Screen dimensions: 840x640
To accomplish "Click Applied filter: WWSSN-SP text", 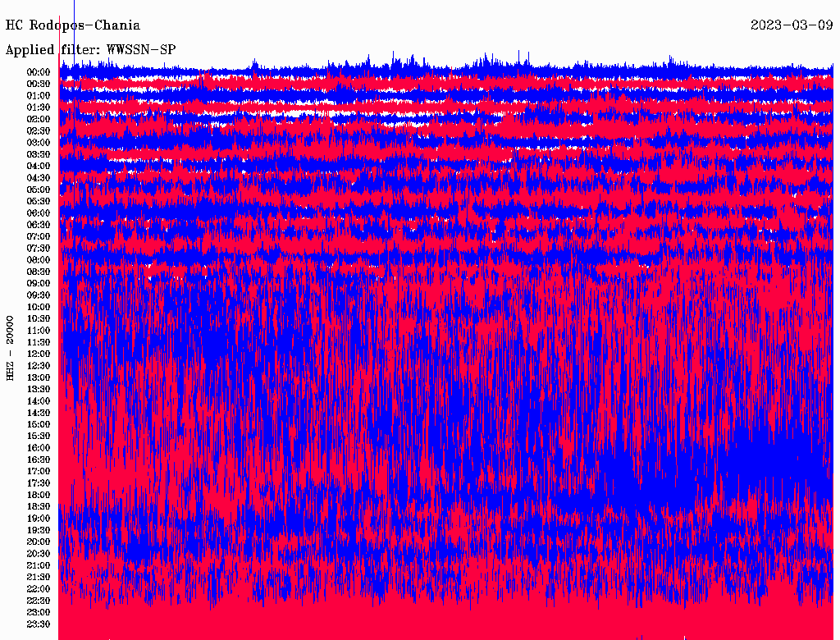I will click(90, 50).
